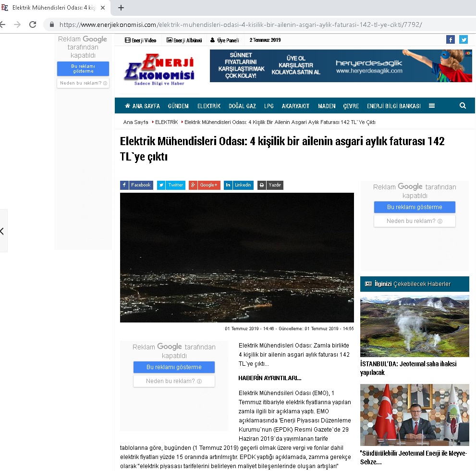Screen dimensions: 476x471
Task: Open Enerji Albümü gallery
Action: pos(184,40)
